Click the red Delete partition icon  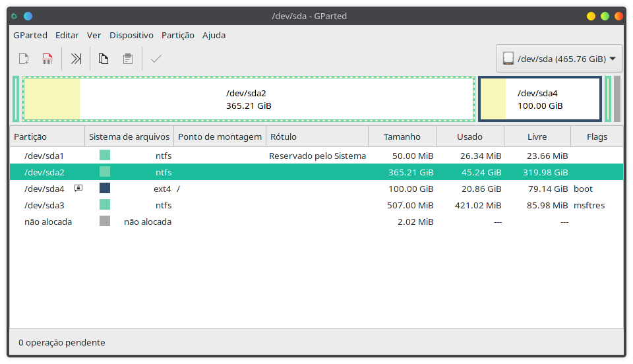[47, 59]
